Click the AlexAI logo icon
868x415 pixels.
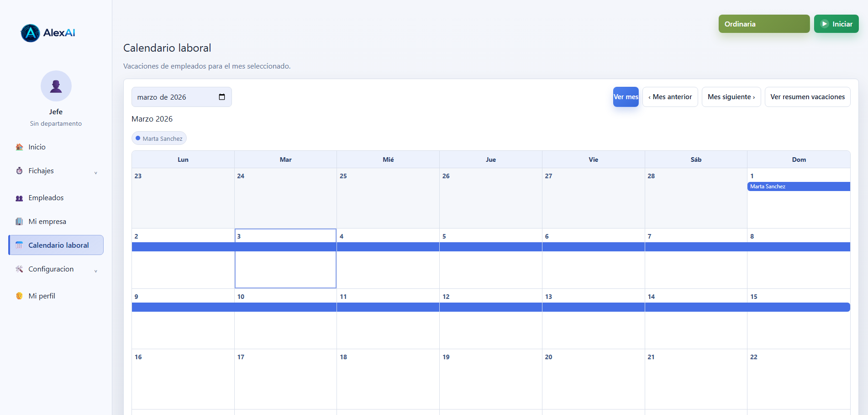pyautogui.click(x=31, y=33)
